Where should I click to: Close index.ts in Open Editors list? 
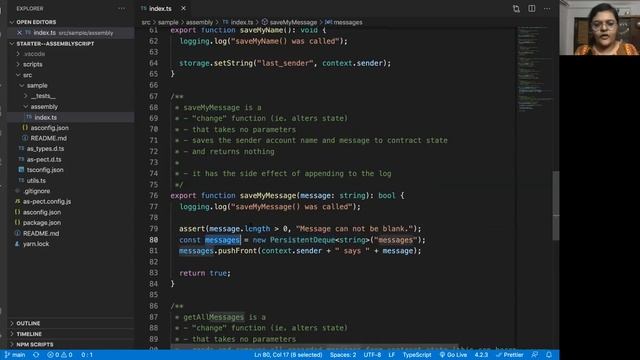click(x=20, y=33)
